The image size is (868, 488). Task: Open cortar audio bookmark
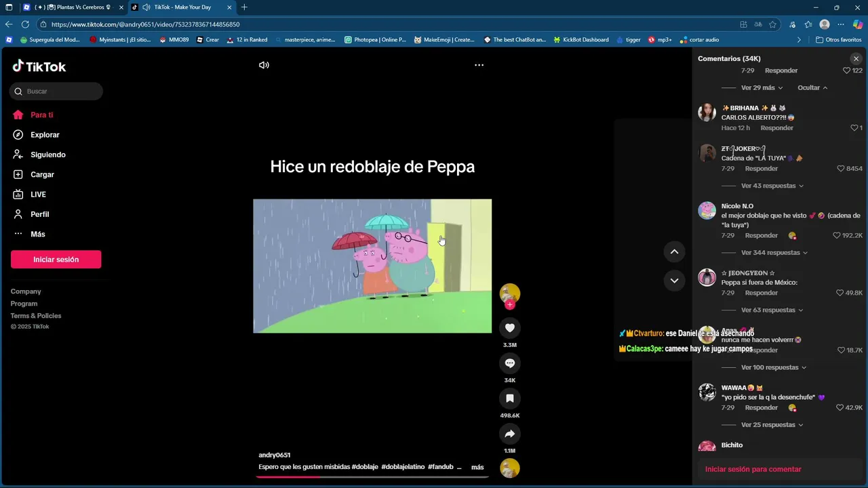pyautogui.click(x=699, y=40)
